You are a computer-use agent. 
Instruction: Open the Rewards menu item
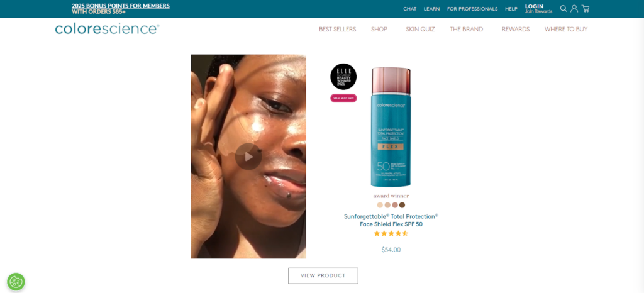click(516, 29)
